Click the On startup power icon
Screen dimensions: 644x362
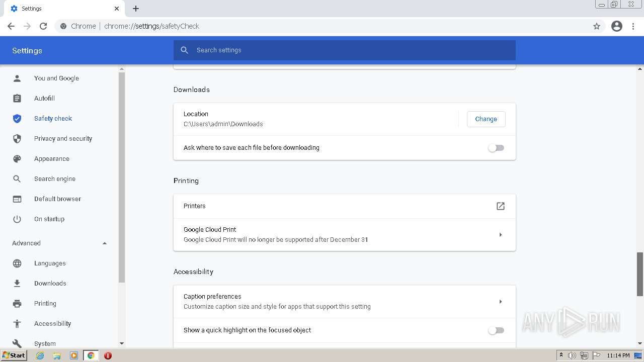(17, 219)
